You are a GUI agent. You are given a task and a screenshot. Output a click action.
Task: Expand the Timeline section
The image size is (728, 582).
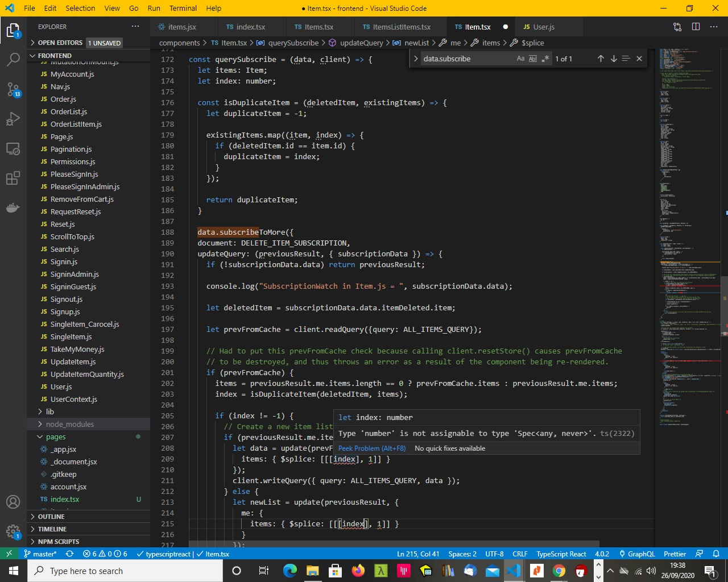click(88, 529)
